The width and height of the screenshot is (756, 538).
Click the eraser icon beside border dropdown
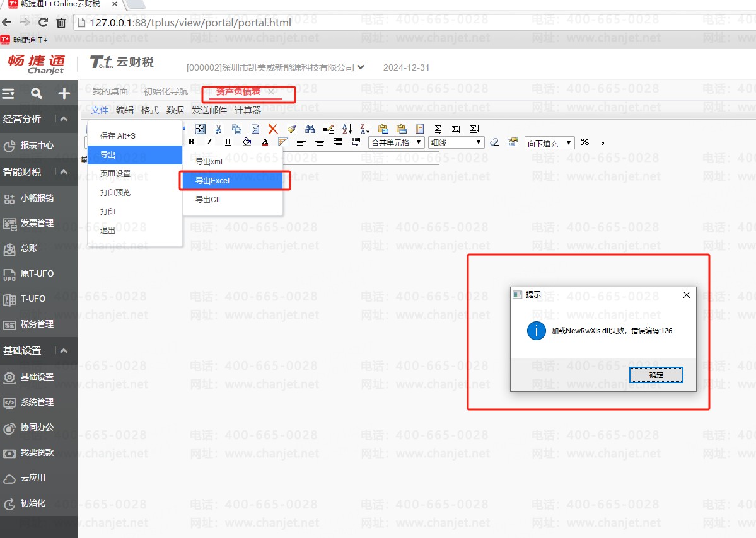[x=494, y=142]
